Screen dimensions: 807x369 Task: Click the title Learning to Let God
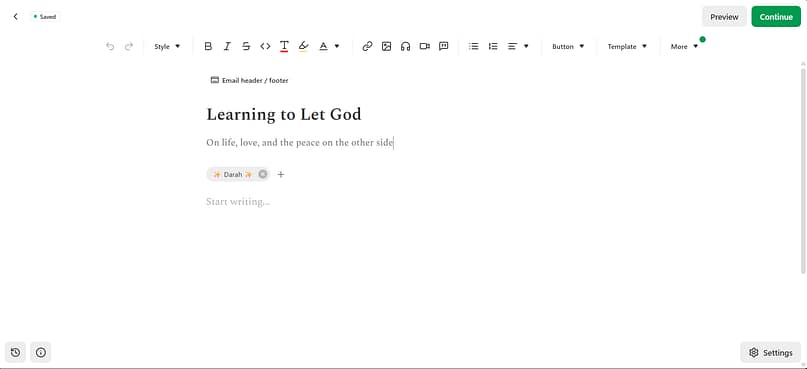[284, 114]
